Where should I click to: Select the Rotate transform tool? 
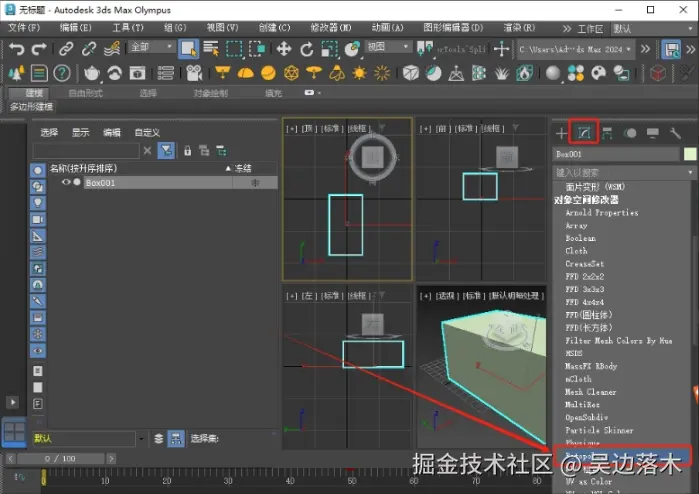click(306, 48)
